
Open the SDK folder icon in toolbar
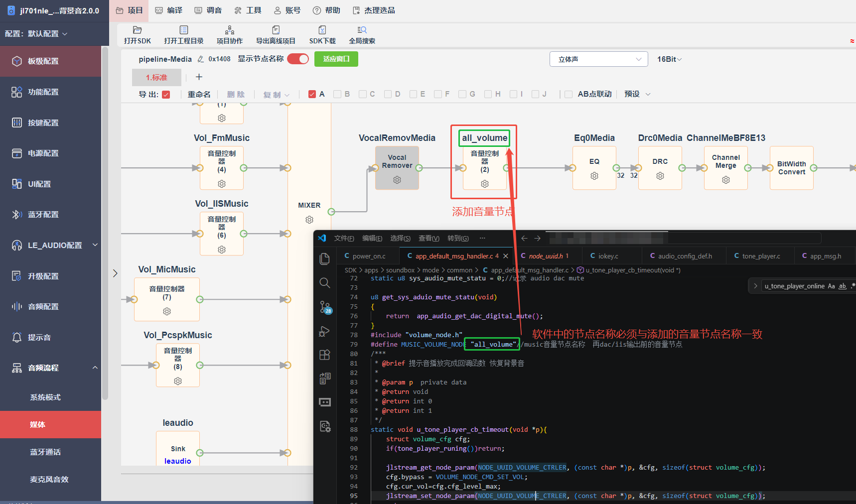(x=138, y=30)
